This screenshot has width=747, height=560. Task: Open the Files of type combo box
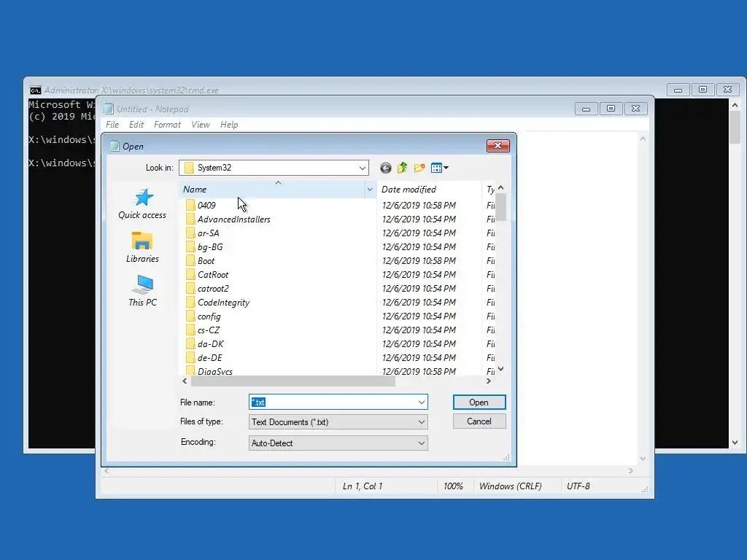tap(338, 422)
